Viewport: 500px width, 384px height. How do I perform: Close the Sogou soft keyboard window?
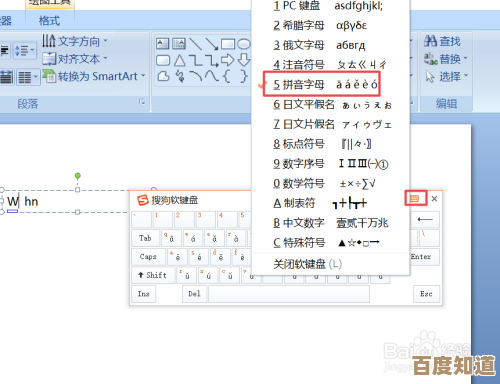[x=434, y=199]
